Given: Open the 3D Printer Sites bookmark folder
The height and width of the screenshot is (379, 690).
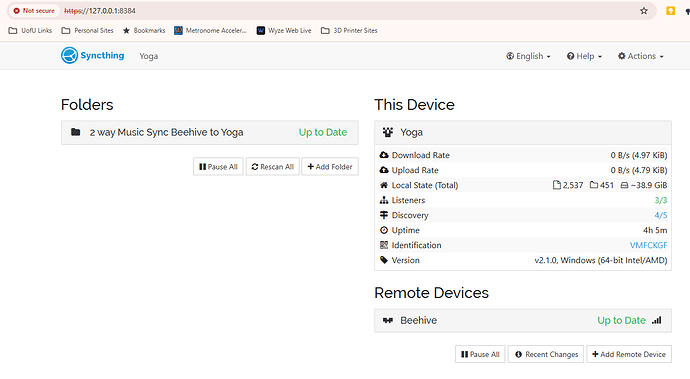Looking at the screenshot, I should (349, 30).
